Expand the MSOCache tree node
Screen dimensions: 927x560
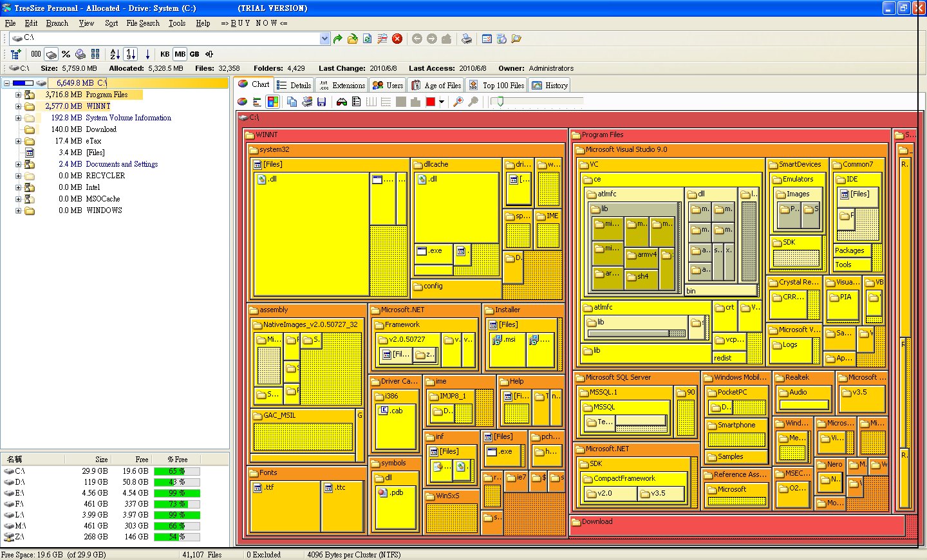(x=18, y=199)
